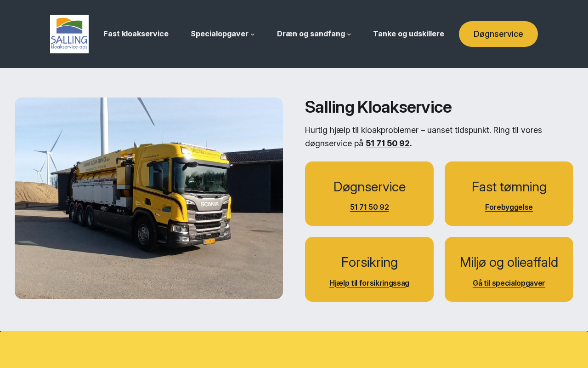Click the Scania truck photo
This screenshot has height=368, width=588.
coord(149,198)
